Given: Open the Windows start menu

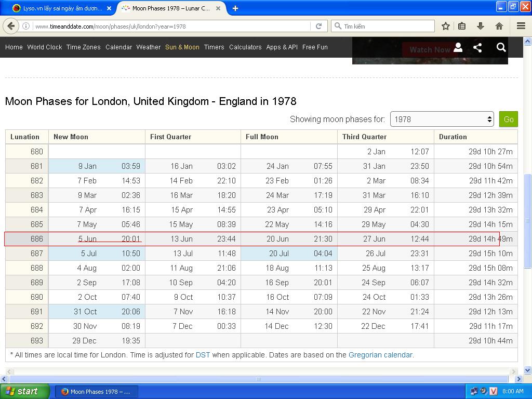Looking at the screenshot, I should [23, 391].
